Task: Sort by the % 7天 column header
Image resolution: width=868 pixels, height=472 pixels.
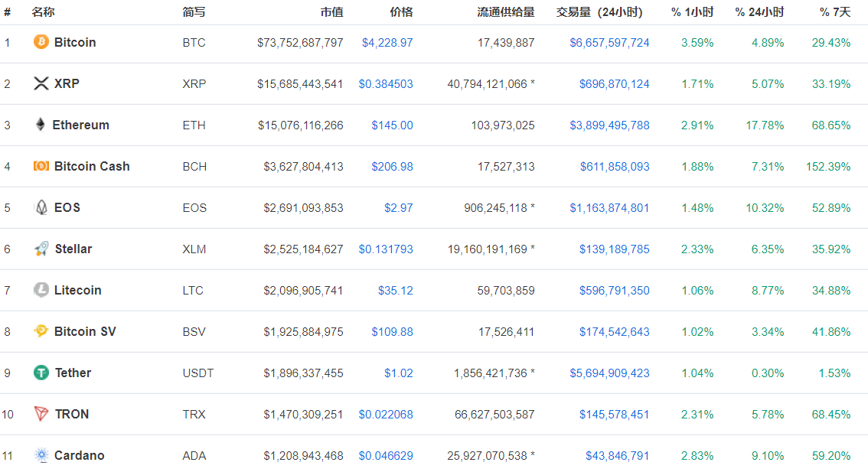Action: click(x=835, y=12)
